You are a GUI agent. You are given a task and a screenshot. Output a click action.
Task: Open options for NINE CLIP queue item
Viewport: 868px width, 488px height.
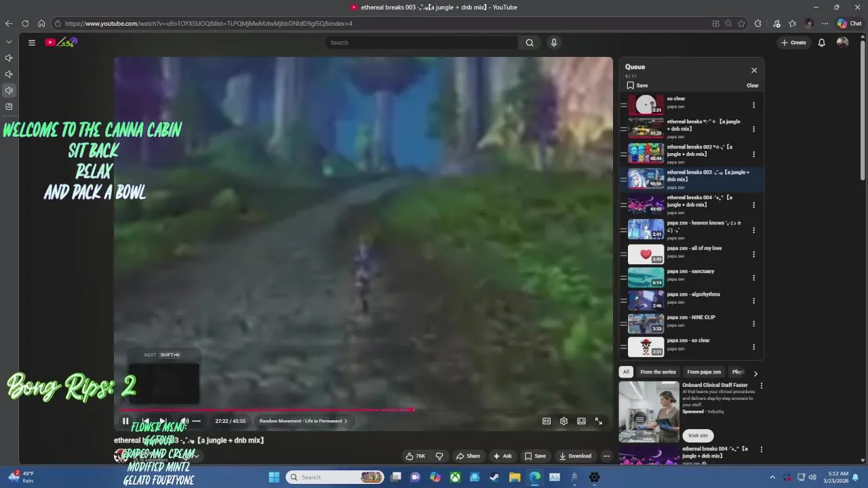click(753, 323)
